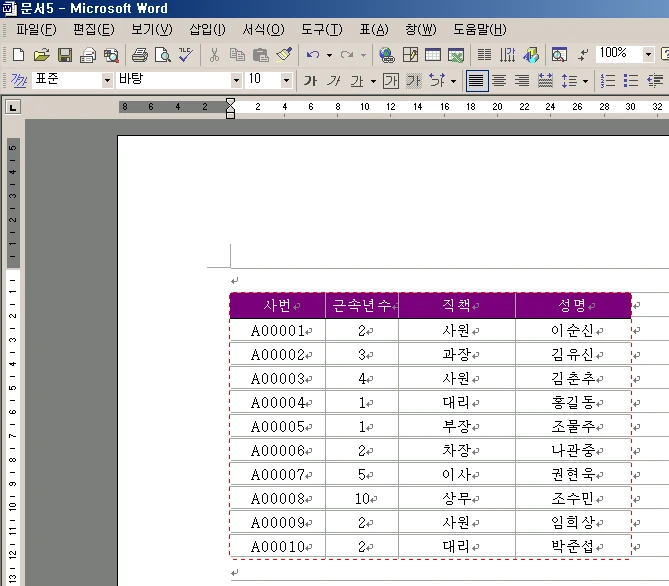Undo the last action
669x586 pixels.
pyautogui.click(x=313, y=55)
